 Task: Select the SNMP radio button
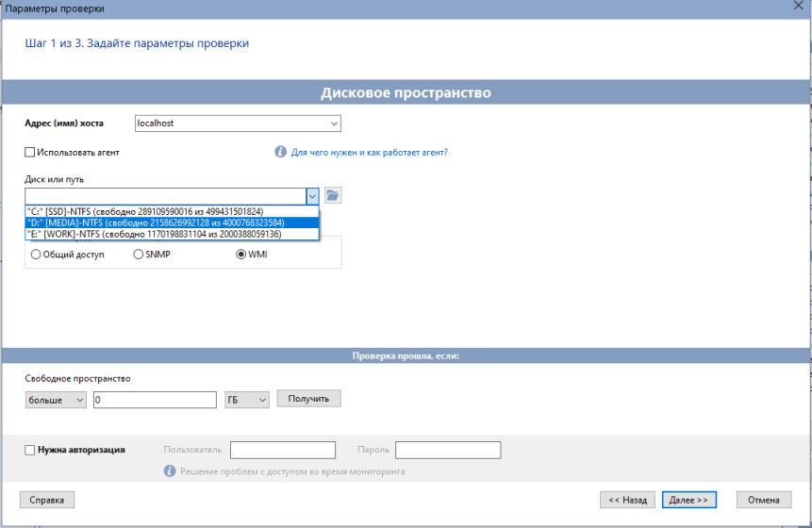[x=139, y=255]
